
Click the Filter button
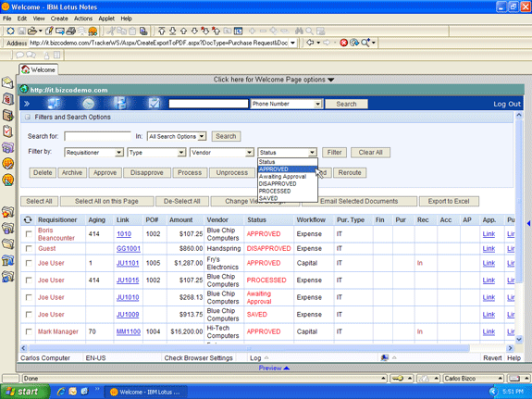334,153
